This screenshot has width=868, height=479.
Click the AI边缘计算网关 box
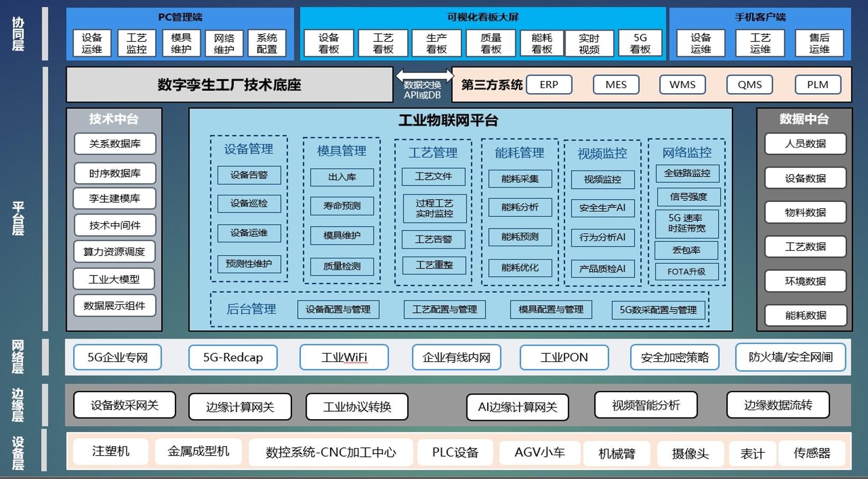pos(517,407)
